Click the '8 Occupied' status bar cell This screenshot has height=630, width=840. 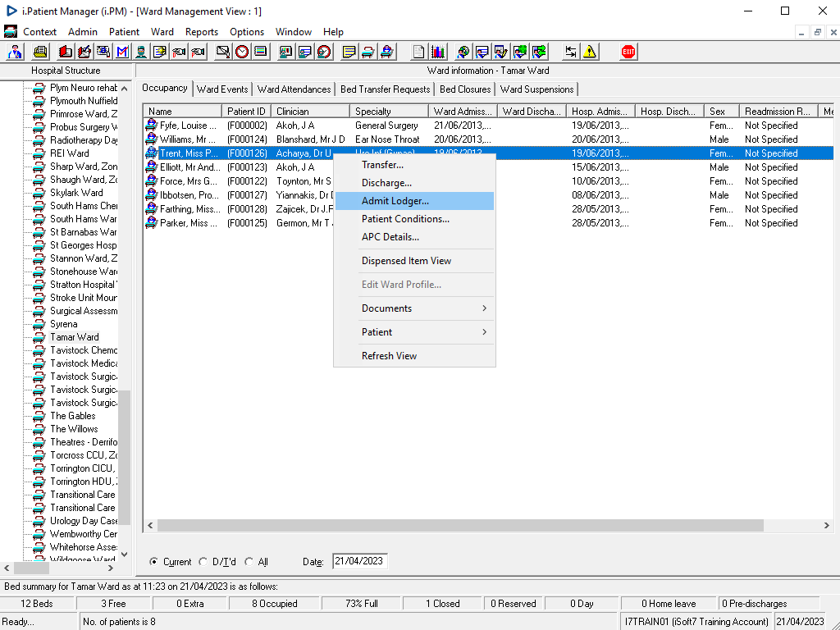click(x=274, y=604)
